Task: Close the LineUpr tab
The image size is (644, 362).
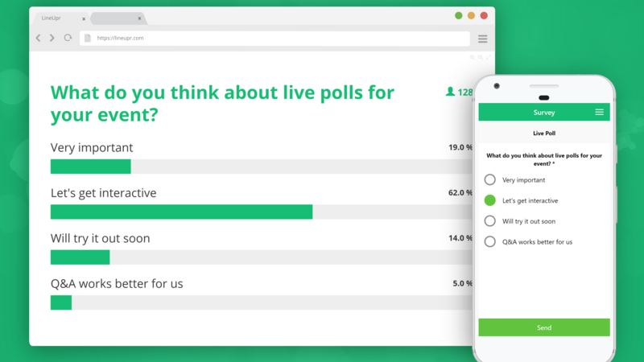Action: coord(84,19)
